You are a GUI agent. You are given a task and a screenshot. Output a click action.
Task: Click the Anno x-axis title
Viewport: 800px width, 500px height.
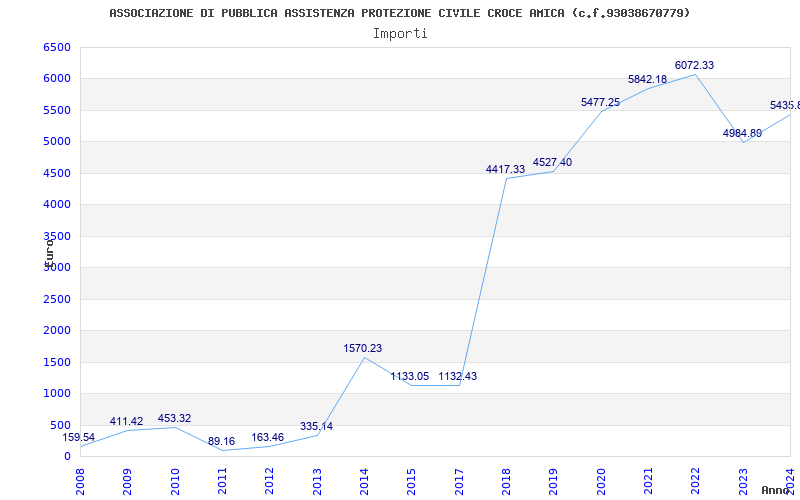point(776,490)
